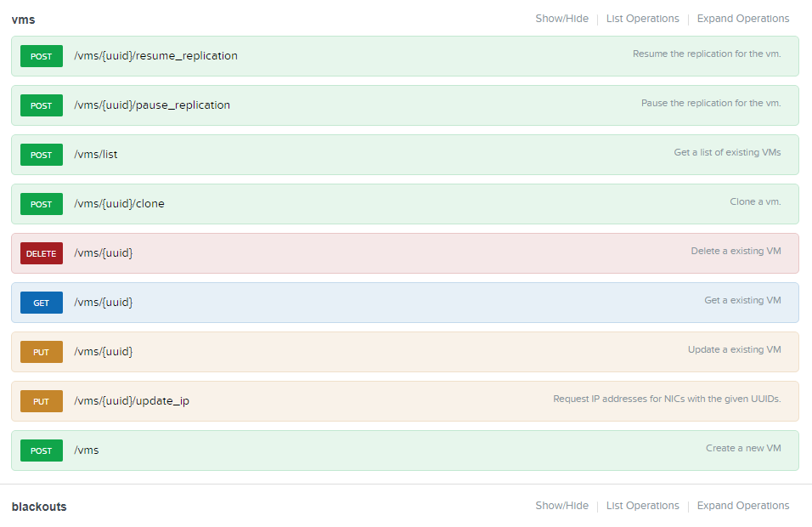Open /vms/{uuid}/clone path
Screen dimensions: 812x527
[x=119, y=204]
